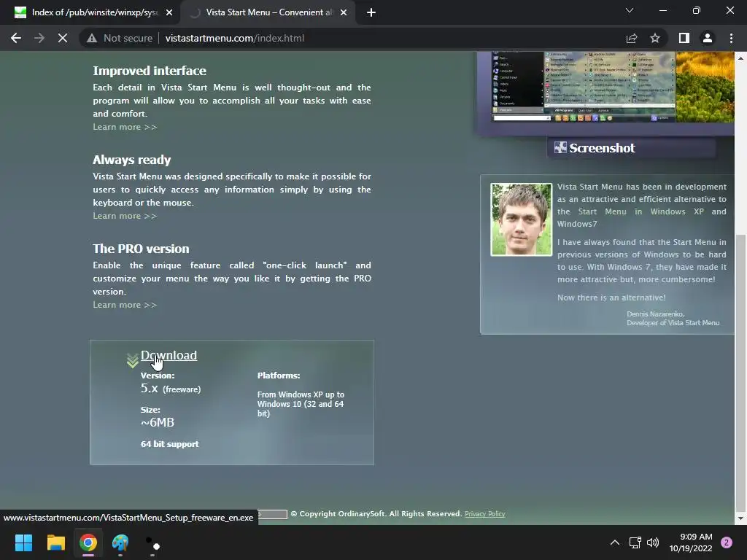
Task: Open the volume speaker tray icon
Action: coord(653,542)
